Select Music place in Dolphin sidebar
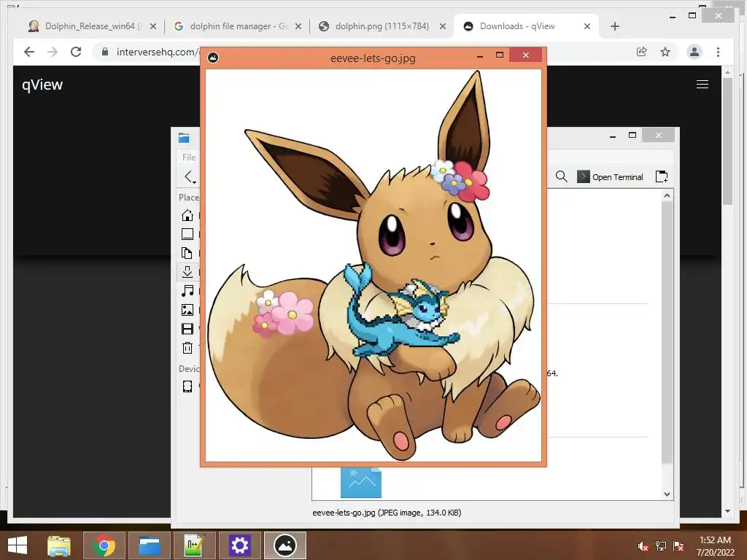Image resolution: width=747 pixels, height=560 pixels. point(187,291)
